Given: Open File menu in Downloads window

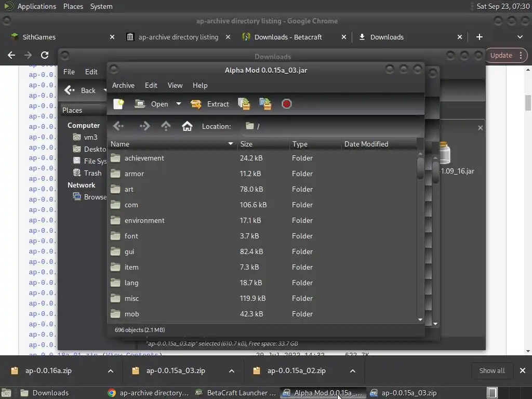Looking at the screenshot, I should tap(69, 72).
